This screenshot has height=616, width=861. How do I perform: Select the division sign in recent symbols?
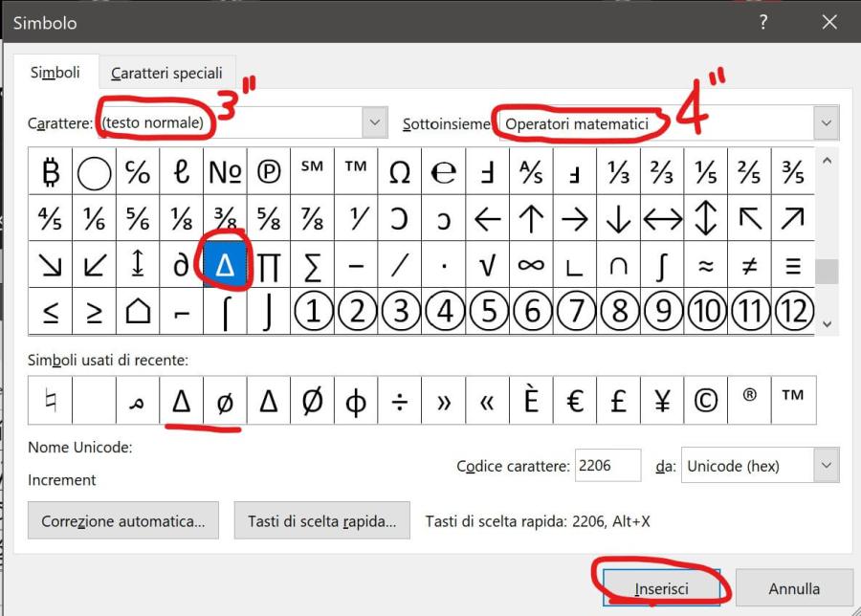398,401
